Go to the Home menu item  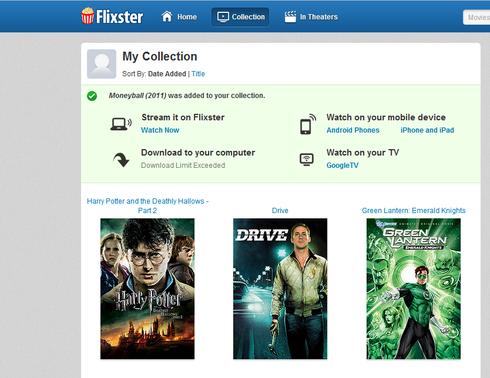(x=187, y=17)
